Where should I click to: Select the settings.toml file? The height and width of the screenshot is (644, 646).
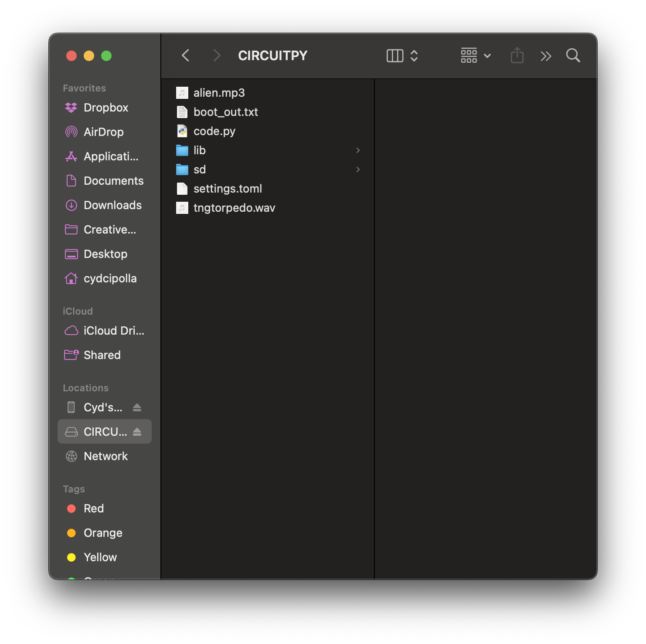pos(228,189)
